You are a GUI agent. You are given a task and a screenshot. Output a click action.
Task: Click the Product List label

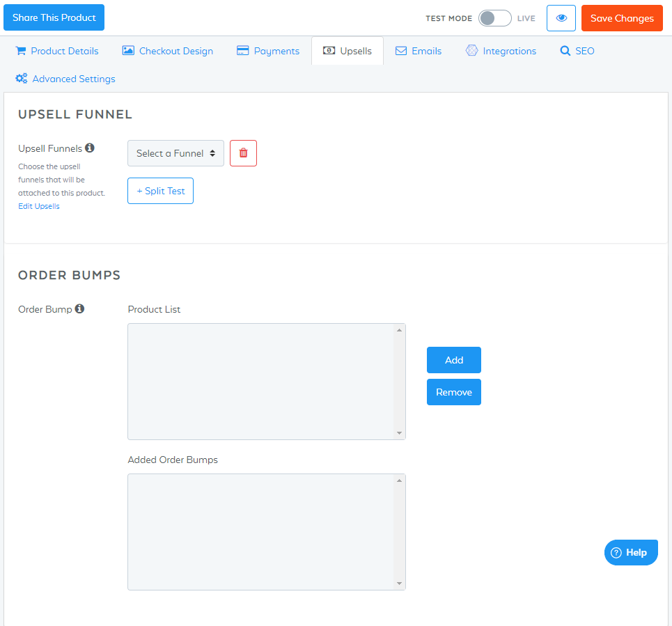[x=154, y=309]
